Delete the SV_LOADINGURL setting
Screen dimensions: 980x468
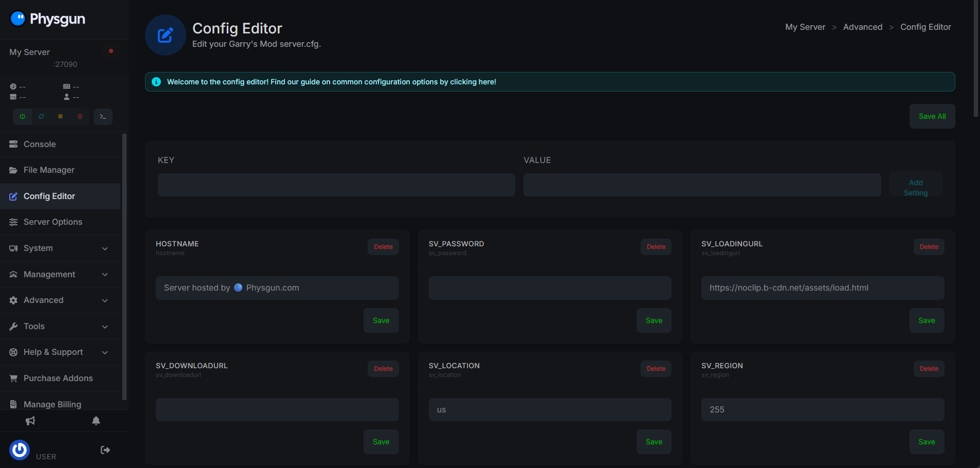pos(929,247)
